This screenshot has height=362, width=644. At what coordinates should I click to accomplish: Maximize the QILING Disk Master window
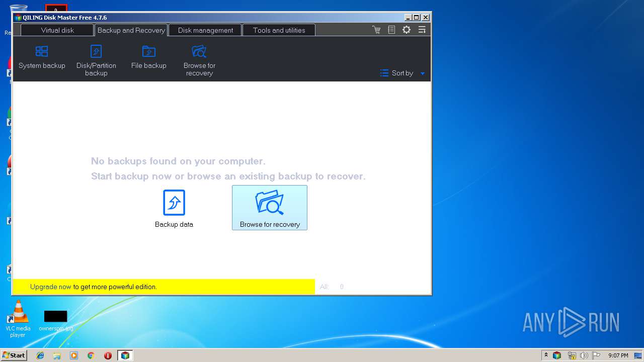click(x=416, y=18)
